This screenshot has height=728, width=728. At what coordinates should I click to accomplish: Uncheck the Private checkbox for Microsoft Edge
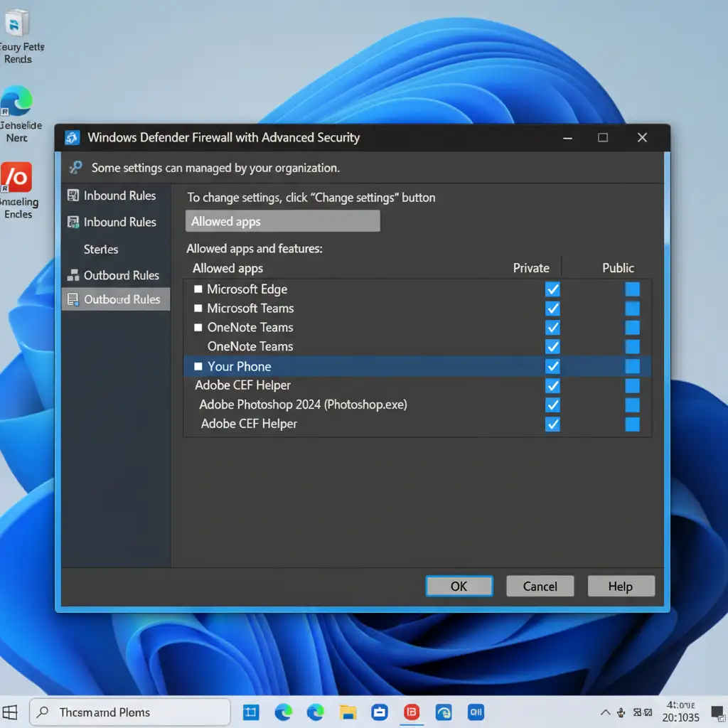552,289
